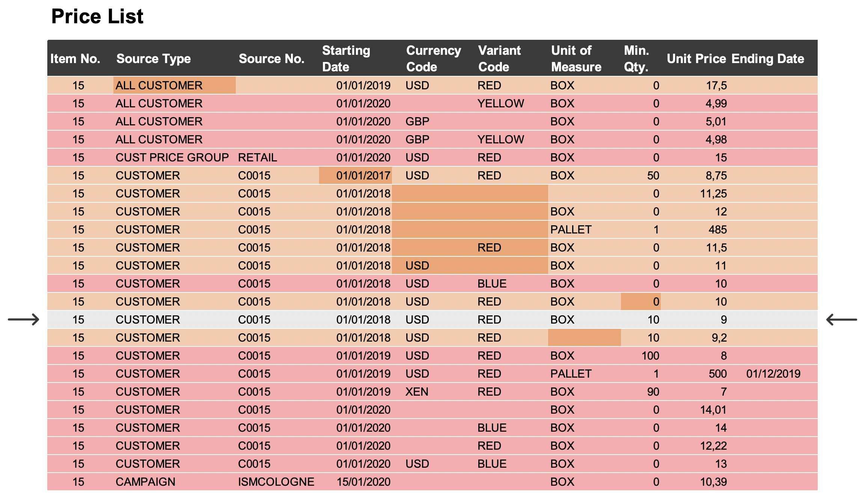This screenshot has height=500, width=868.
Task: Click the CUST PRICE GROUP cell
Action: [172, 157]
